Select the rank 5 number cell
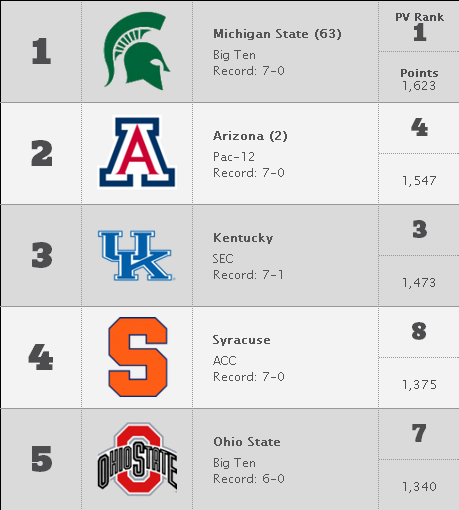 [42, 459]
